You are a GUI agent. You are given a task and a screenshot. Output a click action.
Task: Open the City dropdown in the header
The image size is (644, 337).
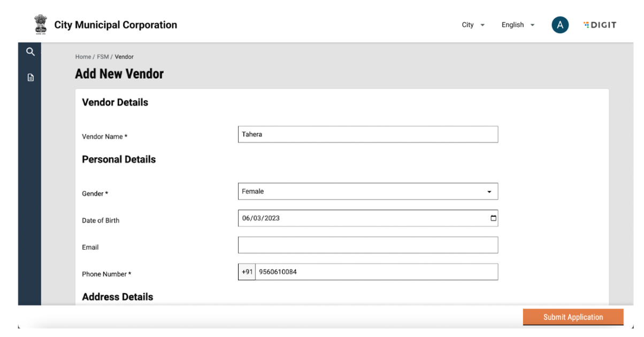point(473,25)
